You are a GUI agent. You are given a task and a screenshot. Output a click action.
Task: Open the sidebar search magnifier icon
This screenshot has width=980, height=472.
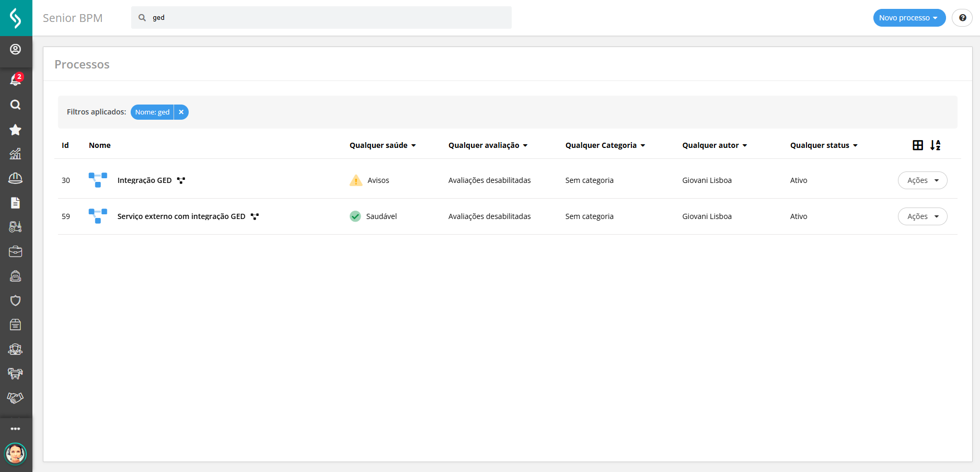(16, 105)
